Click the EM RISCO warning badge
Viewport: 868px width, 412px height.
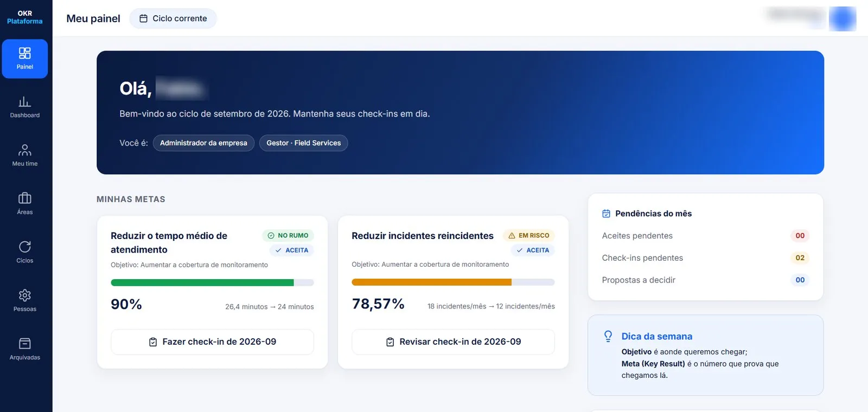click(x=529, y=235)
